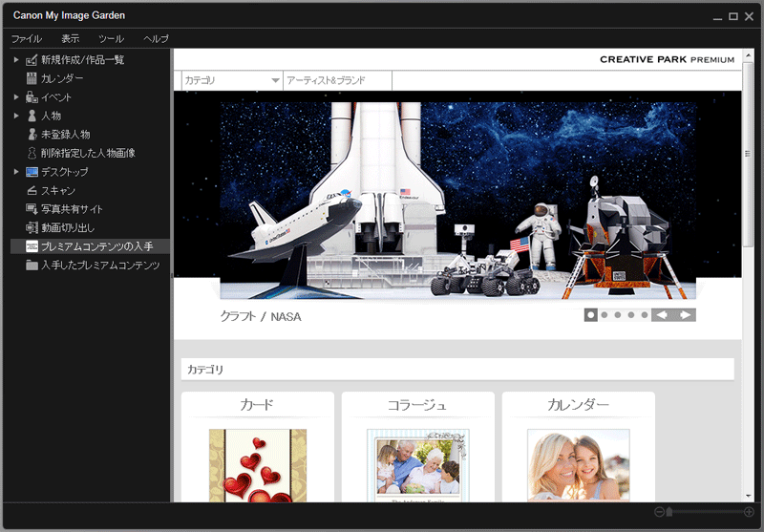Screen dimensions: 764x532
Task: Click the 人物 person icon
Action: [32, 116]
